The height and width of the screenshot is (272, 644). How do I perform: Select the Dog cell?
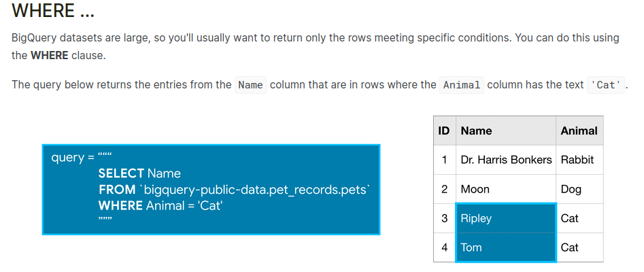click(x=571, y=189)
